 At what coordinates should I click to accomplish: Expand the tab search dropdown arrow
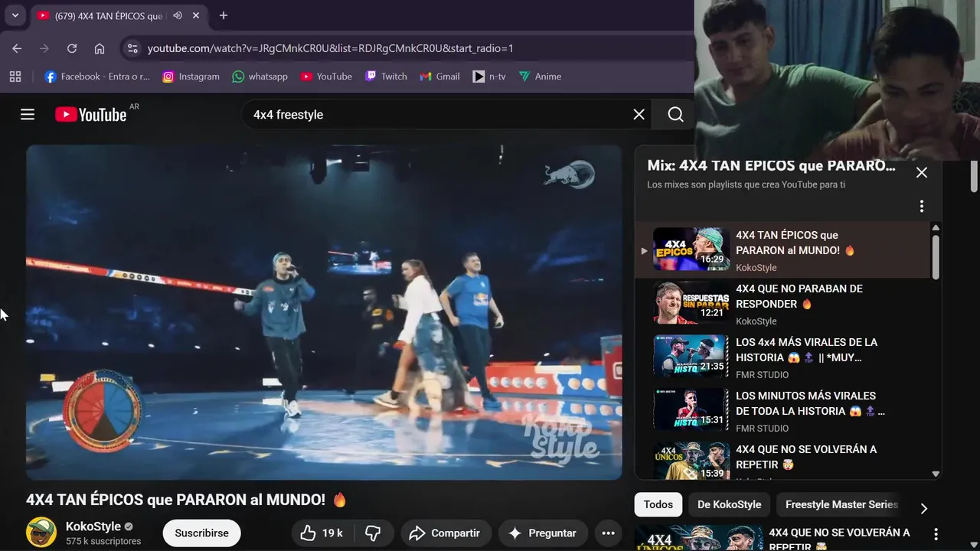15,15
